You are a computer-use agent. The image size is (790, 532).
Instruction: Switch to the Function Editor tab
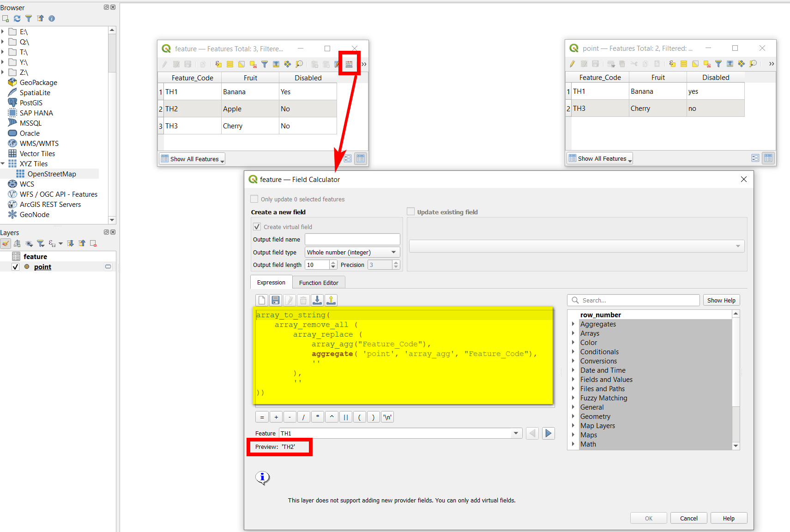319,282
